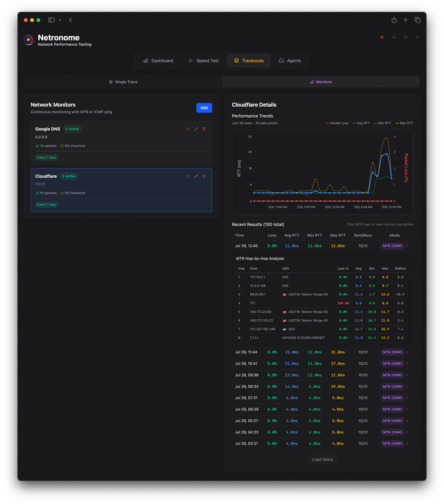444x504 pixels.
Task: Expand the Jul 29, 09:38 result row
Action: click(322, 375)
